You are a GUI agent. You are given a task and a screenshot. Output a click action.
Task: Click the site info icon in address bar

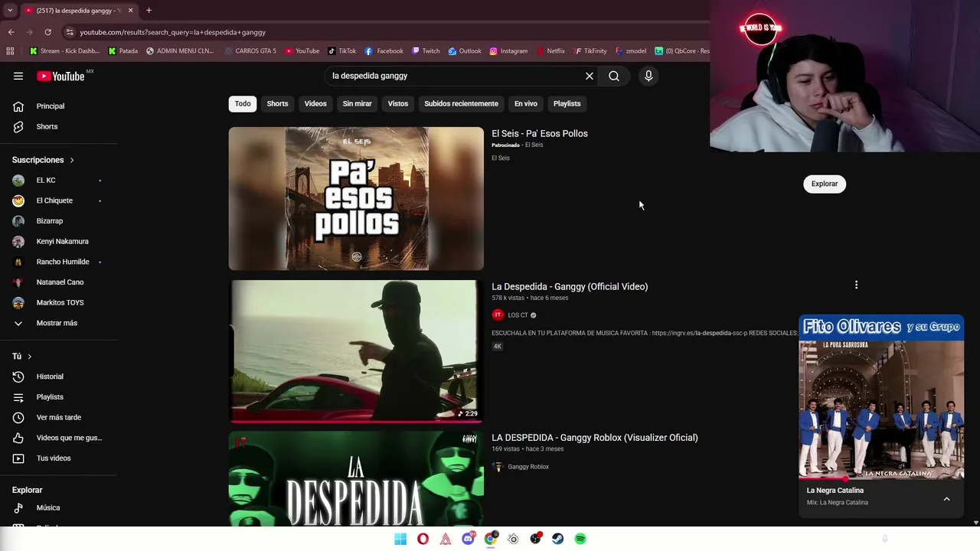coord(70,32)
